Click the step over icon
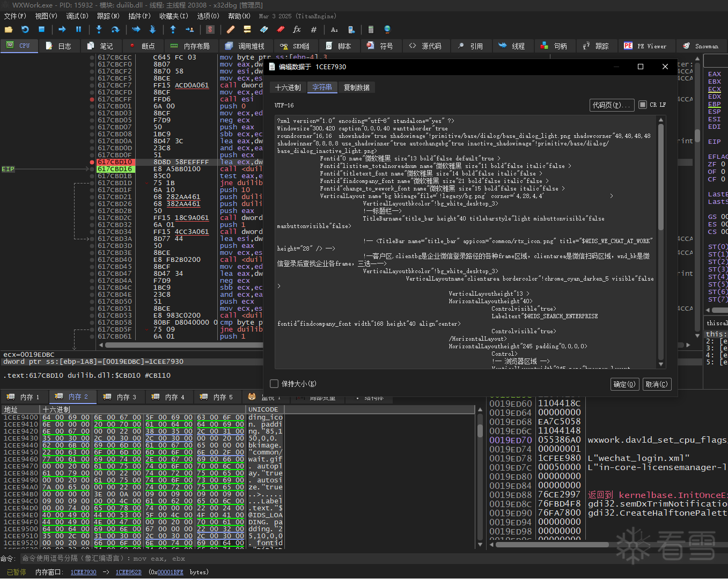728x579 pixels. click(115, 30)
